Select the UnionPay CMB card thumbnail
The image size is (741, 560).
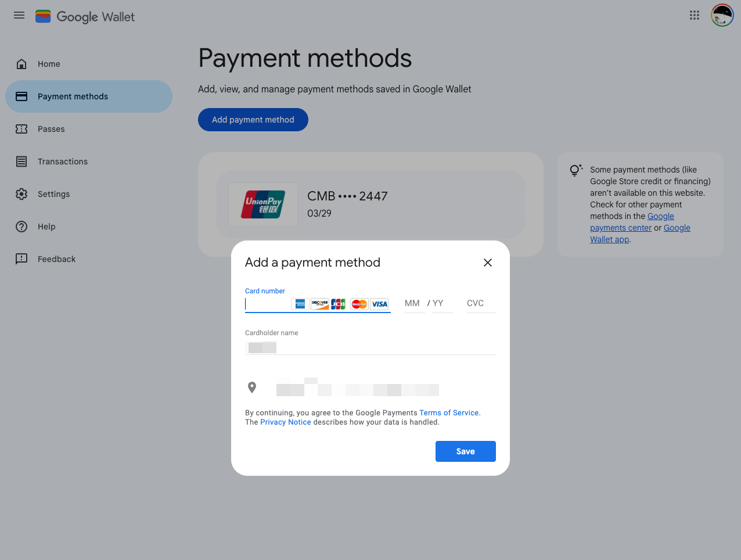(263, 204)
